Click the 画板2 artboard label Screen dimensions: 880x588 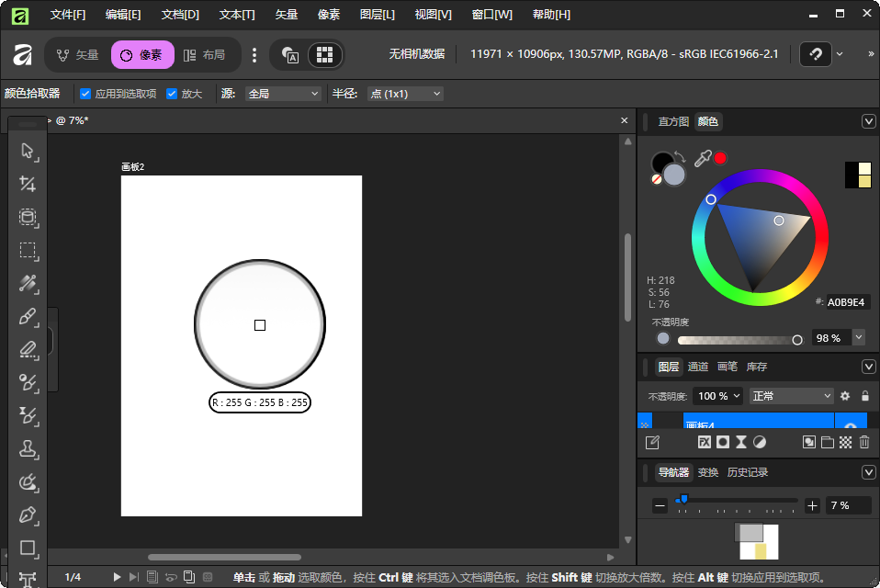click(133, 166)
